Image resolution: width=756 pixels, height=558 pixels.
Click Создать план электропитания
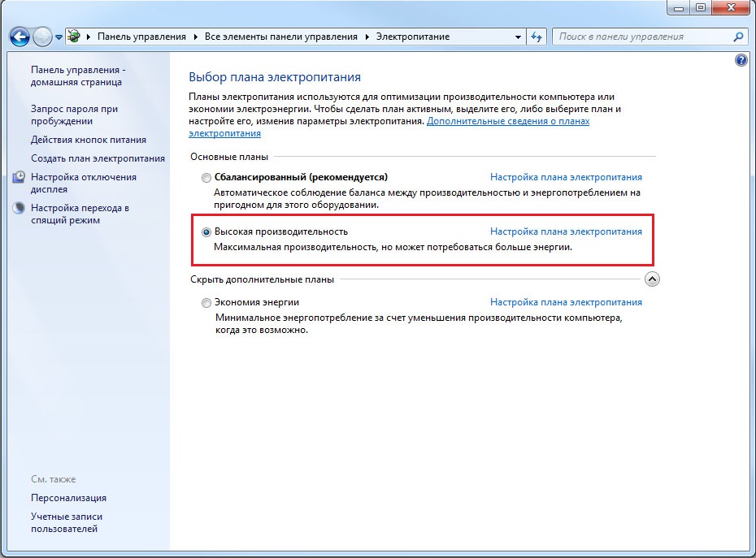[98, 158]
